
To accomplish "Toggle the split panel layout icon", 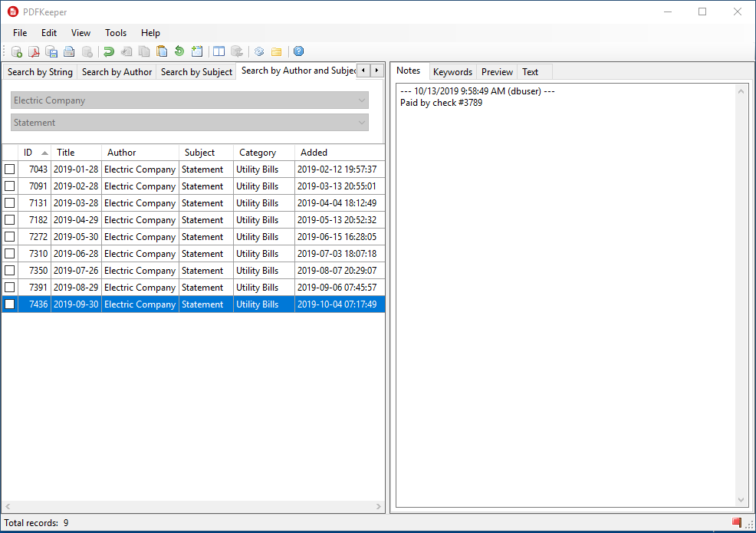I will point(219,51).
